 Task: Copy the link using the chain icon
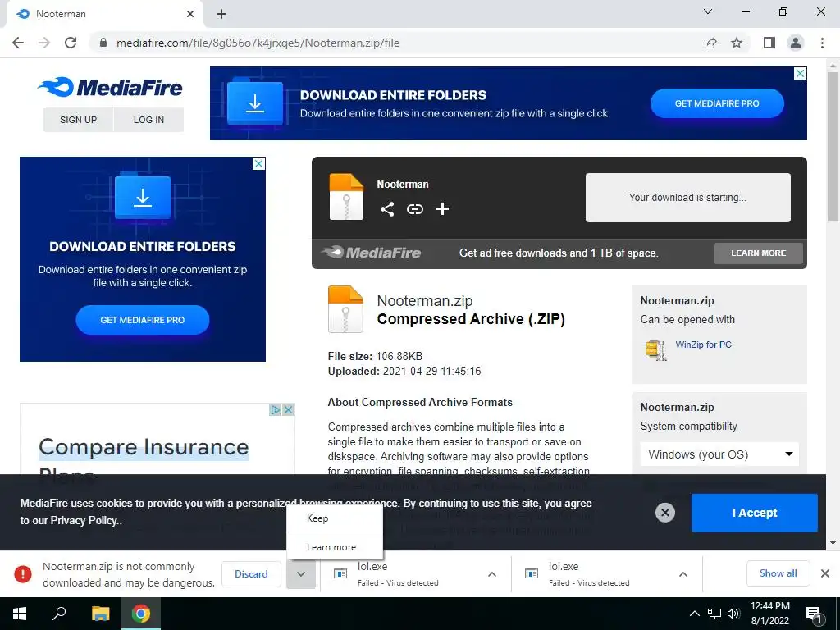point(414,209)
